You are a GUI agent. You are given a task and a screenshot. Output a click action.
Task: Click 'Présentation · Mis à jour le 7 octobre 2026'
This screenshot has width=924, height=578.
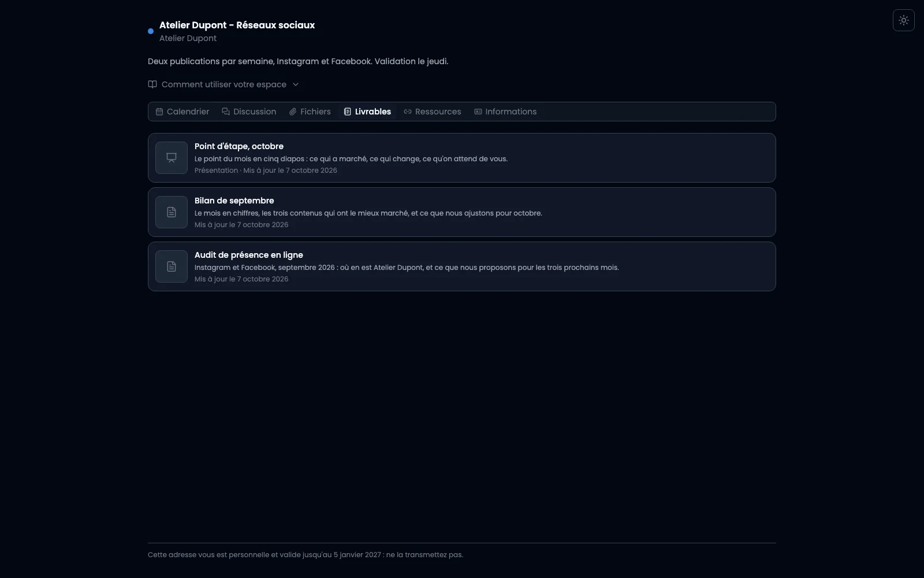click(266, 171)
